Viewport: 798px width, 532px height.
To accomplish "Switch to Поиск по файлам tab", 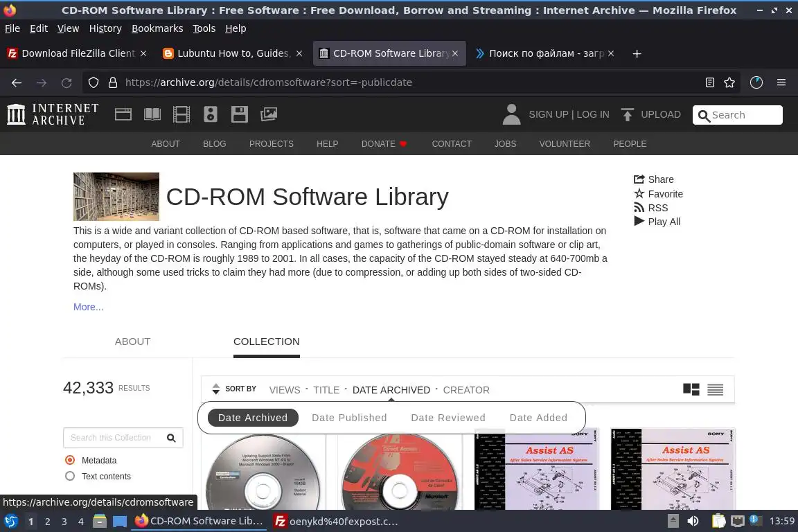I will [545, 53].
